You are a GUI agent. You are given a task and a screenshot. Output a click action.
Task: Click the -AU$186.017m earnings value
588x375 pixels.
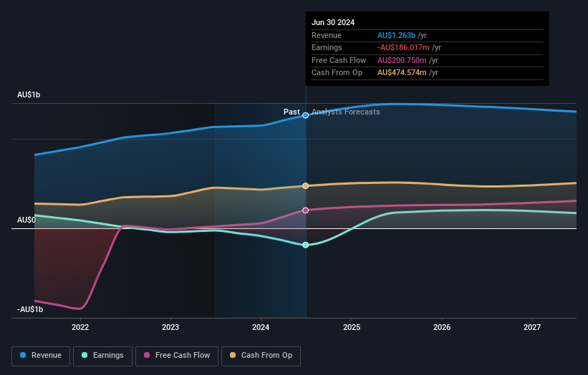click(x=403, y=47)
